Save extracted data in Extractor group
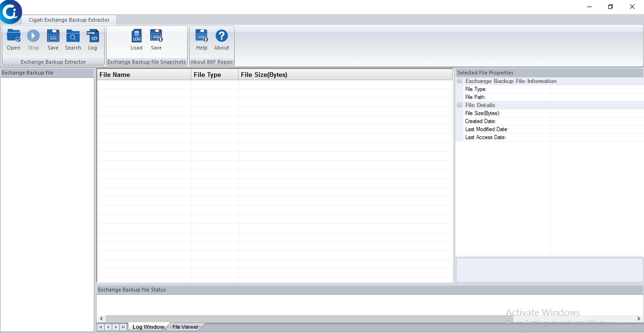 (x=53, y=40)
